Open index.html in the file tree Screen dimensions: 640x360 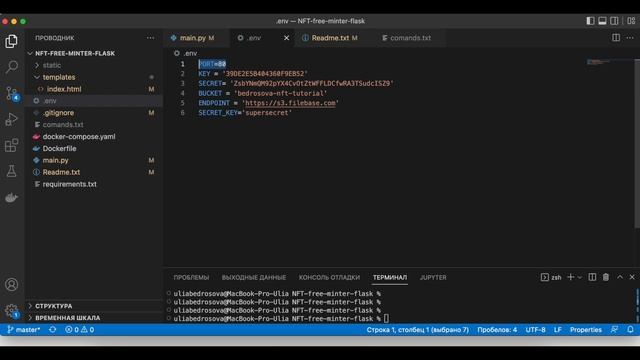pos(94,89)
